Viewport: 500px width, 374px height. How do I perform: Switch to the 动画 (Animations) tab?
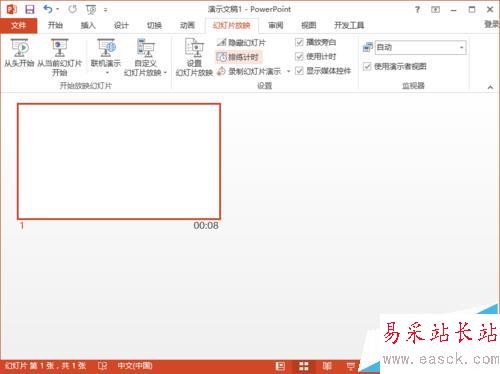coord(187,25)
